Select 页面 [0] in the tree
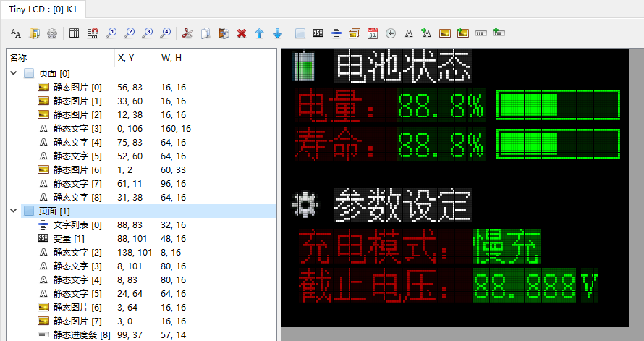This screenshot has width=644, height=341. click(54, 74)
